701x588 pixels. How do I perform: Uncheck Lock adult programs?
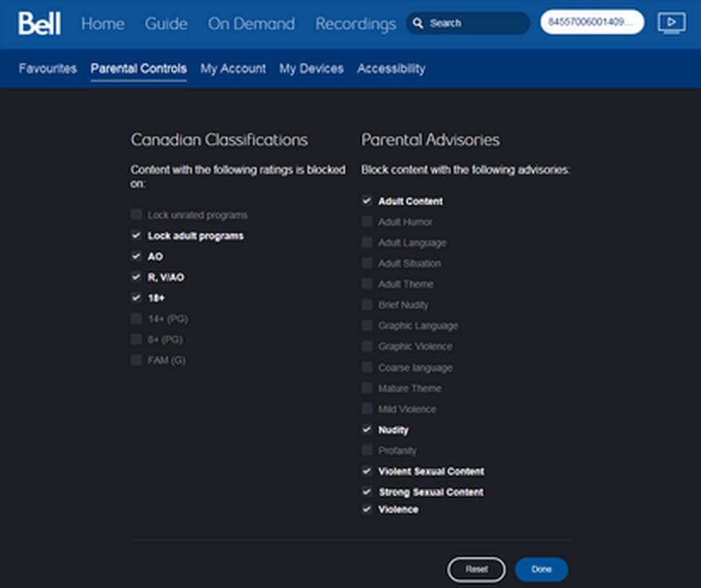pos(136,235)
